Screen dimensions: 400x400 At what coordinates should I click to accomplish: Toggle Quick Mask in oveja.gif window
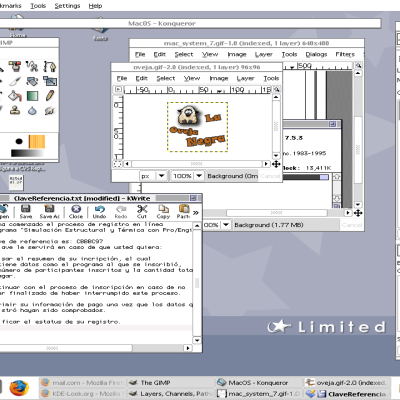pos(118,164)
